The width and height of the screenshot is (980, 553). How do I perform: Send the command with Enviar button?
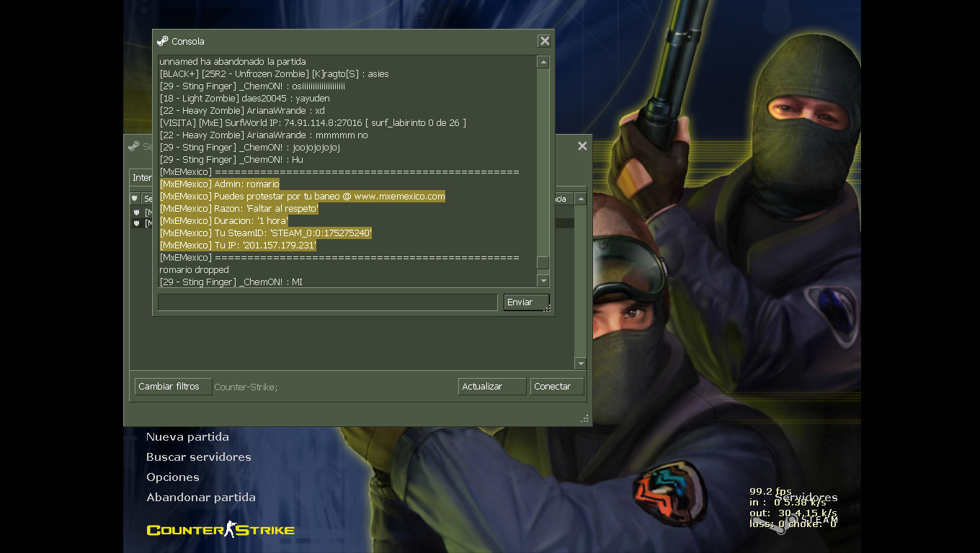tap(527, 302)
